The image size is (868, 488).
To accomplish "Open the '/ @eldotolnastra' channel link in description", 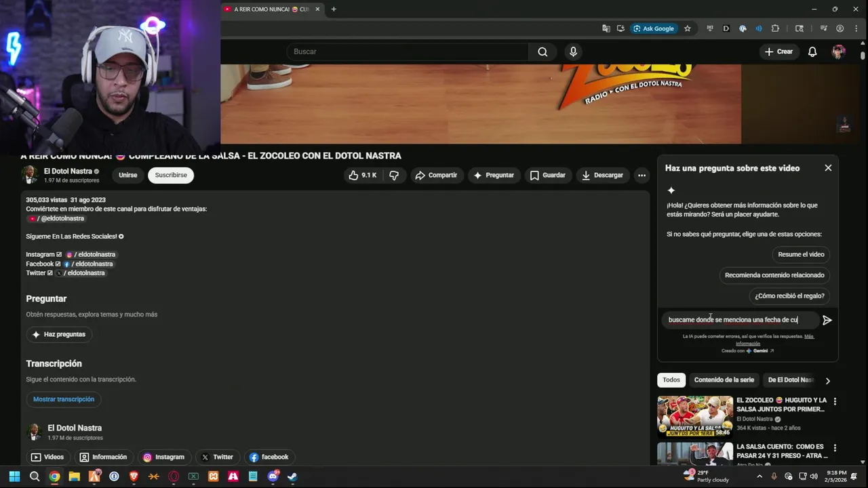I will pyautogui.click(x=57, y=218).
